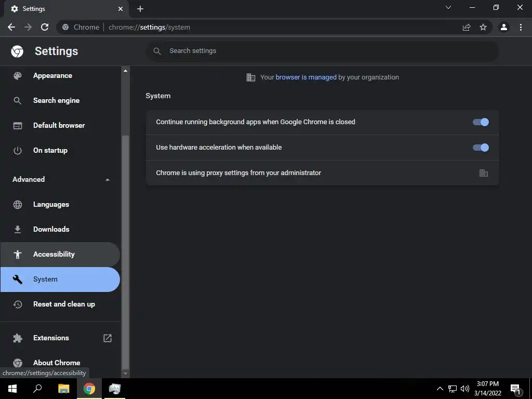This screenshot has height=399, width=532.
Task: Click the forward navigation arrow
Action: (x=28, y=27)
